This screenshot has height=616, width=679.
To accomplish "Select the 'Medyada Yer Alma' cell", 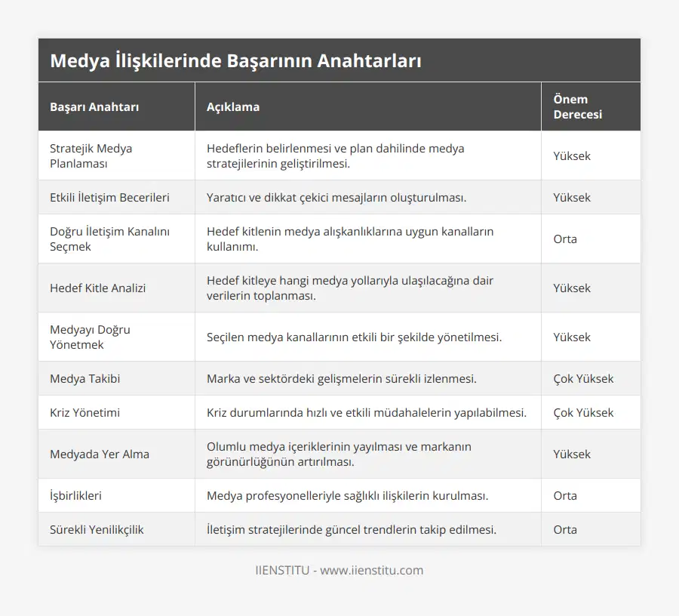I will click(x=100, y=454).
